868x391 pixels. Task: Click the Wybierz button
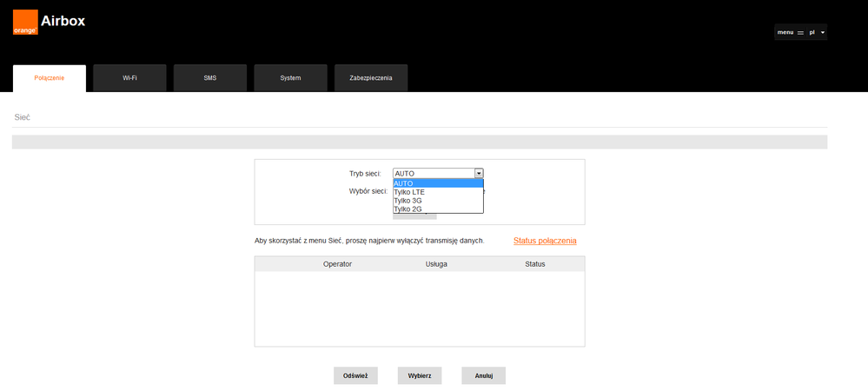(x=420, y=375)
